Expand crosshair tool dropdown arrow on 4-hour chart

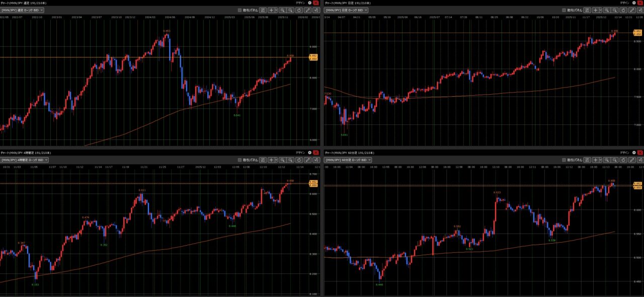276,160
